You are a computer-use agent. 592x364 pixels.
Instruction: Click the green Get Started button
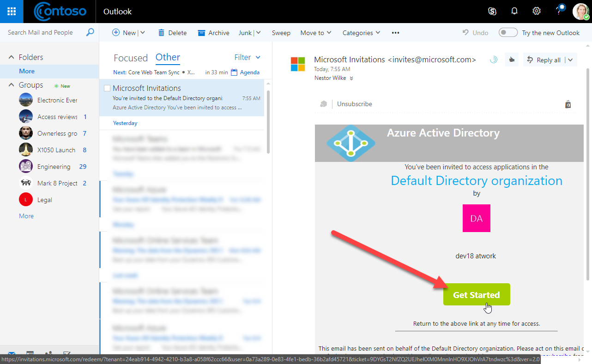476,295
